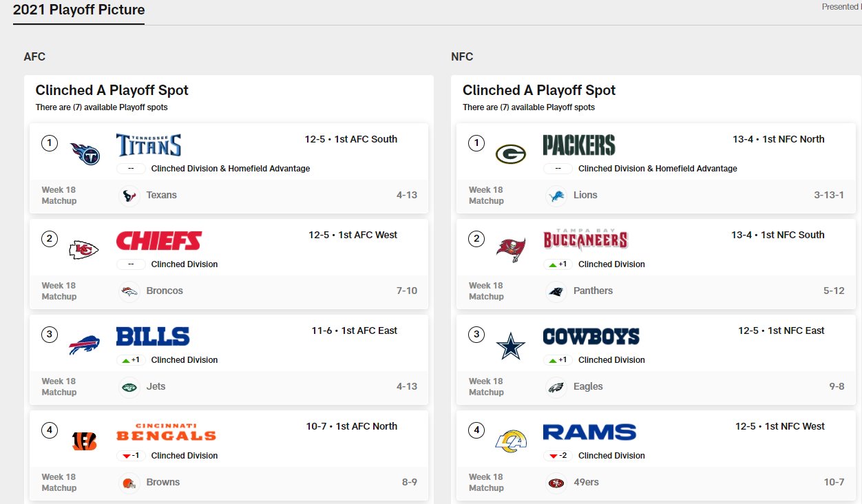The width and height of the screenshot is (862, 504).
Task: Click the Rams wordmark logo
Action: [589, 432]
